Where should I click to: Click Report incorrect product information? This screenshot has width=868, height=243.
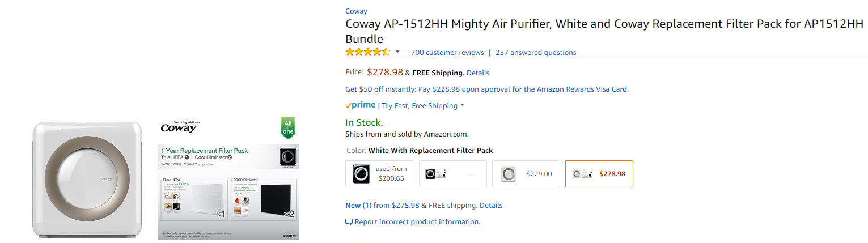pos(417,222)
